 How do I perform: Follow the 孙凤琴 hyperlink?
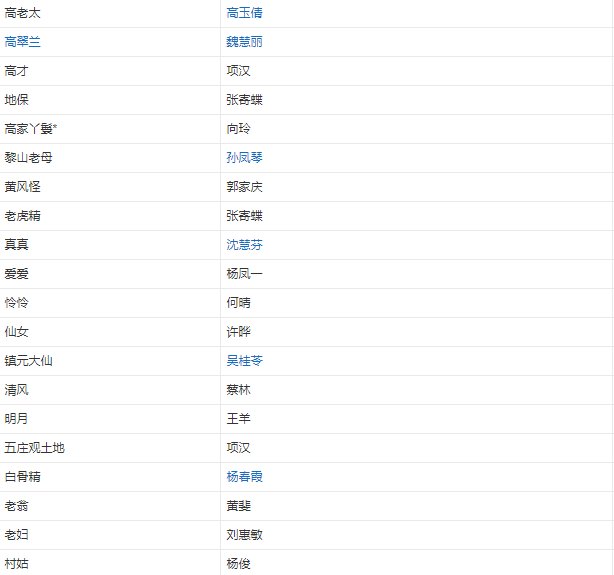tap(245, 158)
